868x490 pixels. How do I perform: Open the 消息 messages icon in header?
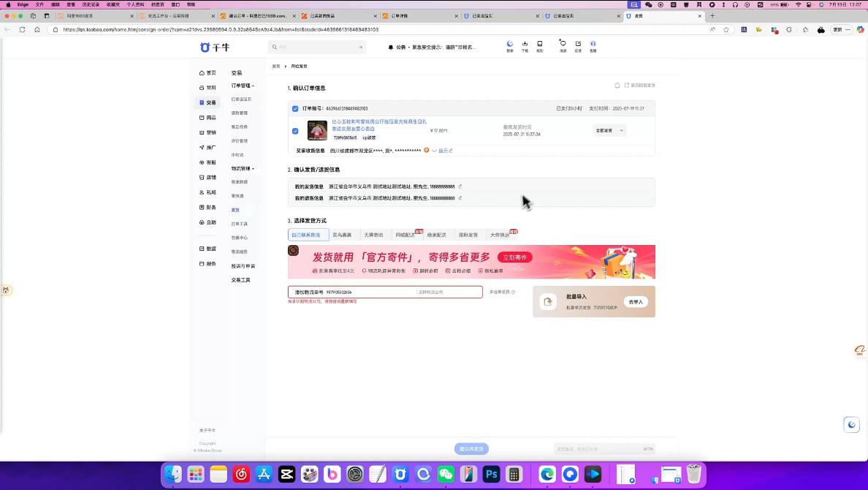563,45
